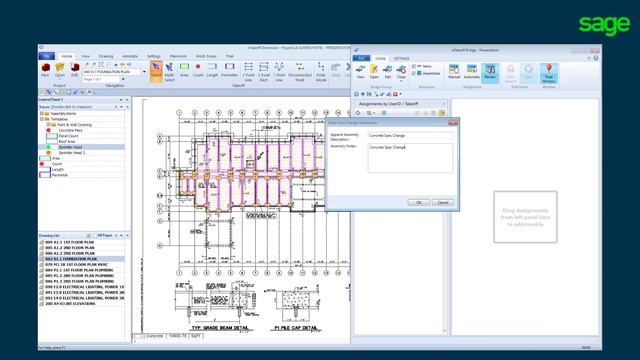The width and height of the screenshot is (640, 360).
Task: Switch to the Annotate ribbon tab
Action: coord(130,56)
